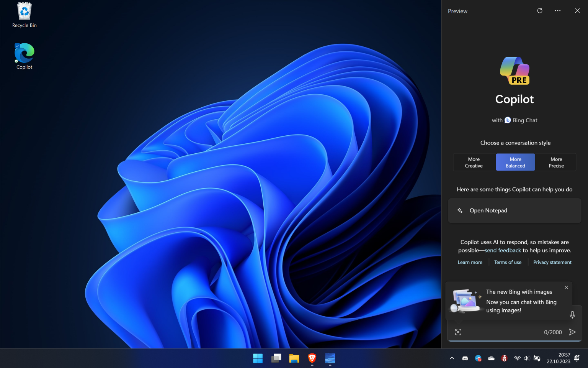Image resolution: width=588 pixels, height=368 pixels.
Task: Open the OneDrive cloud tray icon
Action: click(x=491, y=358)
